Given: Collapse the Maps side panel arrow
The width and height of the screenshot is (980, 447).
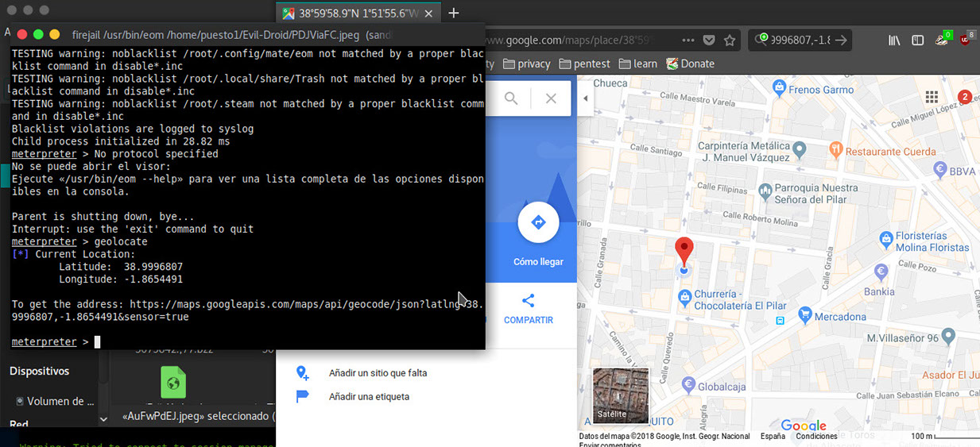Looking at the screenshot, I should [x=586, y=98].
